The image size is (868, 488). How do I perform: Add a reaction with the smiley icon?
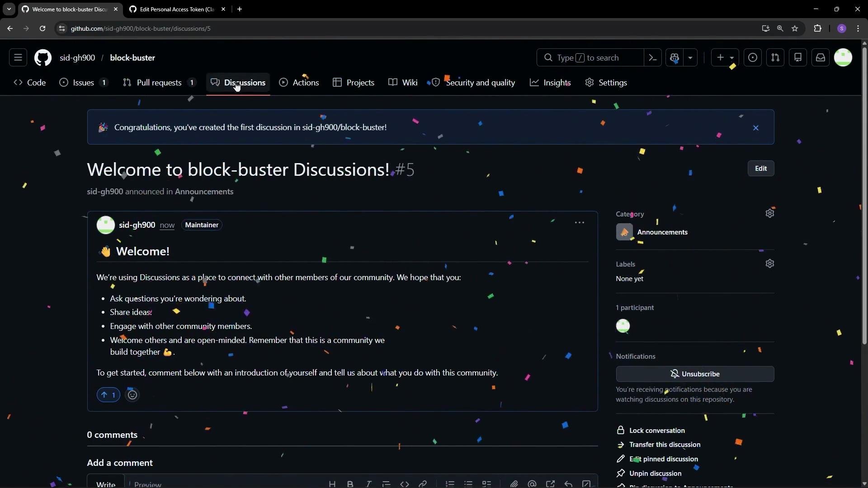click(x=132, y=395)
